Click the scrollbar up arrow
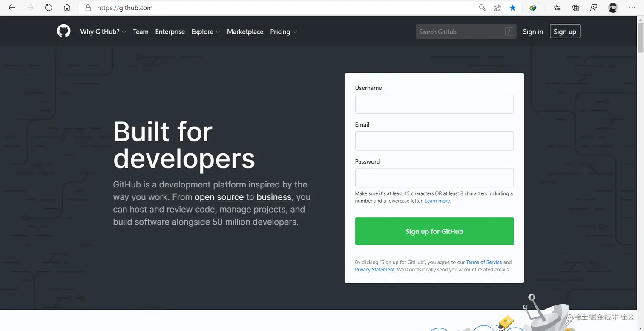Screen dimensions: 644x331 point(640,19)
